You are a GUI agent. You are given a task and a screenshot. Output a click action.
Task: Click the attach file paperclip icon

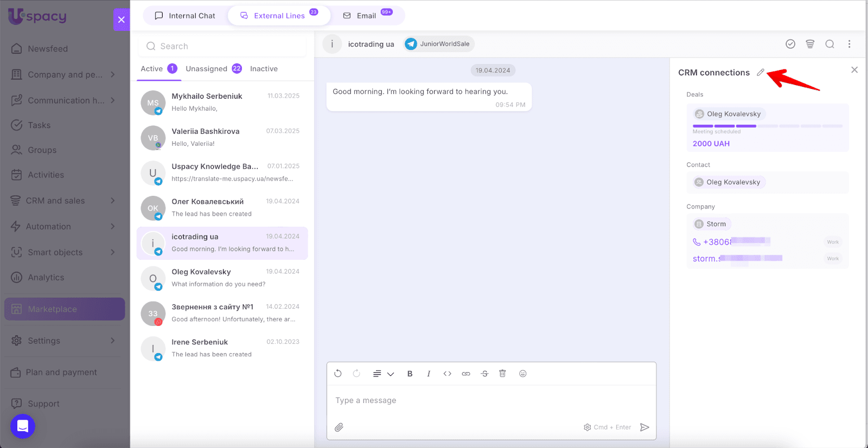[339, 427]
